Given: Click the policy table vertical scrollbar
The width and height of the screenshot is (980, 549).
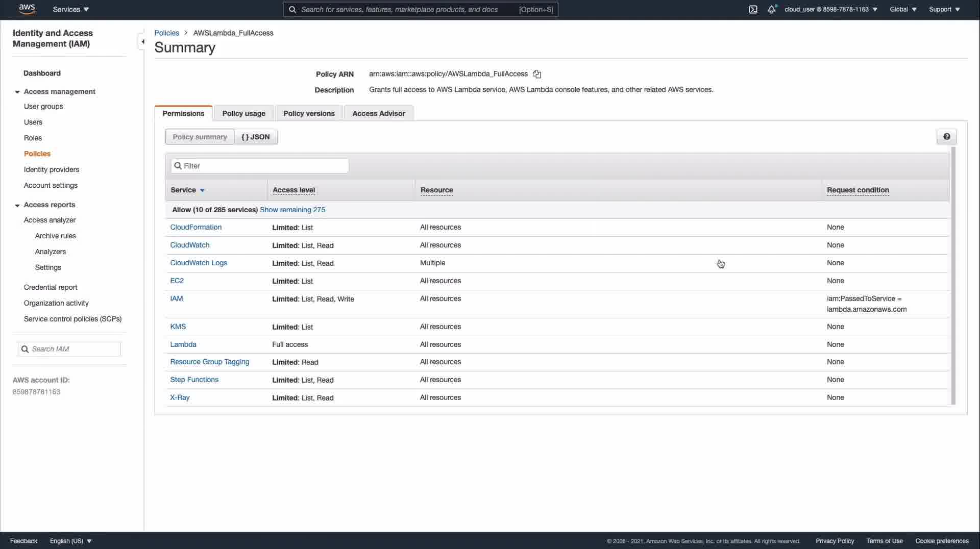Looking at the screenshot, I should 953,276.
